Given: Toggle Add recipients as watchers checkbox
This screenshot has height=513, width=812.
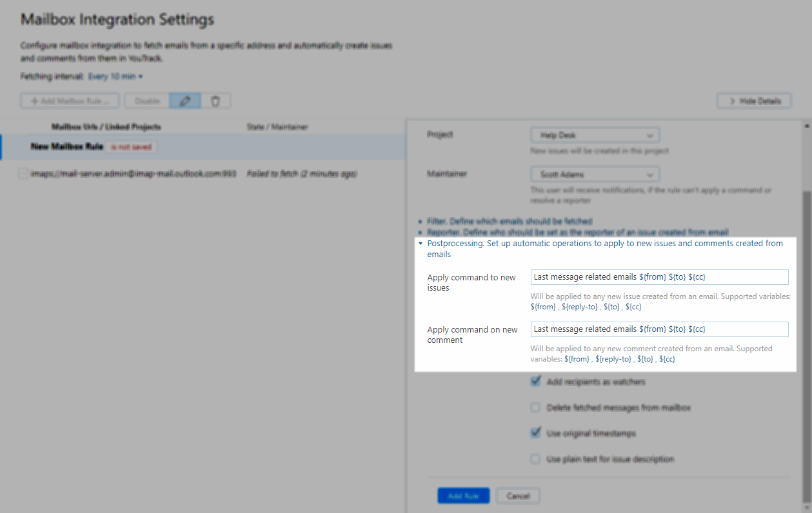Looking at the screenshot, I should tap(535, 382).
